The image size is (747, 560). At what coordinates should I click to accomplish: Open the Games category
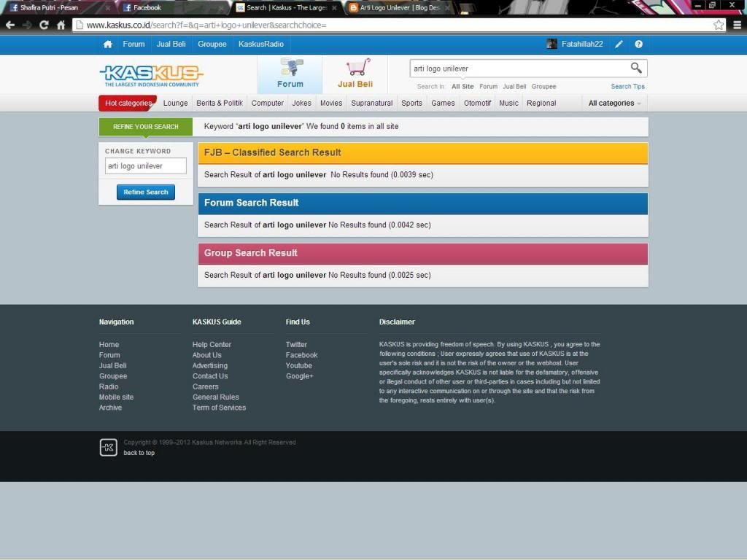(443, 104)
